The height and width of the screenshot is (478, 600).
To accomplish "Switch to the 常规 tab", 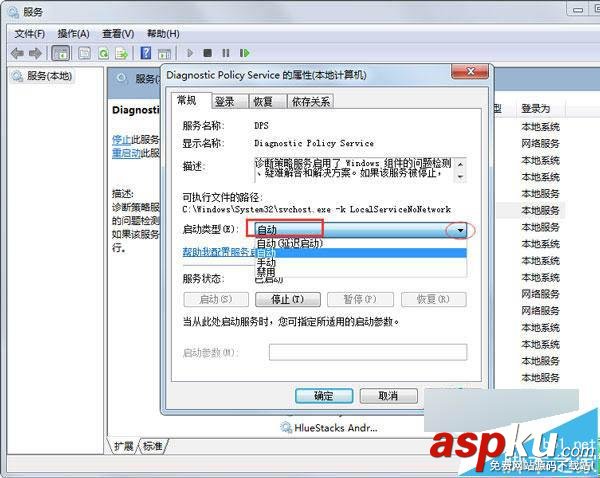I will tap(191, 101).
